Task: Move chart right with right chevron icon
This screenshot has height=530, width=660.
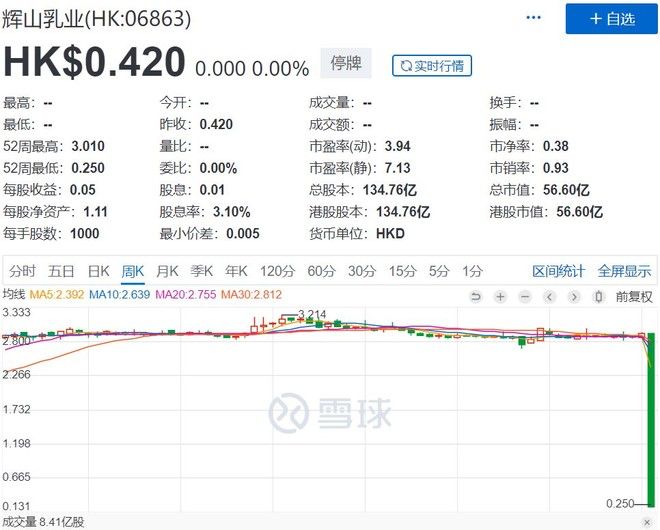Action: click(x=574, y=297)
